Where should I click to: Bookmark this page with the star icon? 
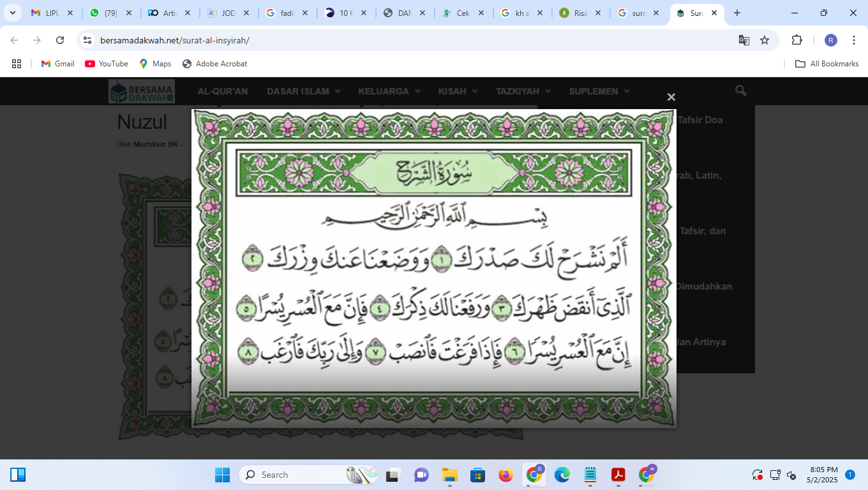tap(765, 40)
